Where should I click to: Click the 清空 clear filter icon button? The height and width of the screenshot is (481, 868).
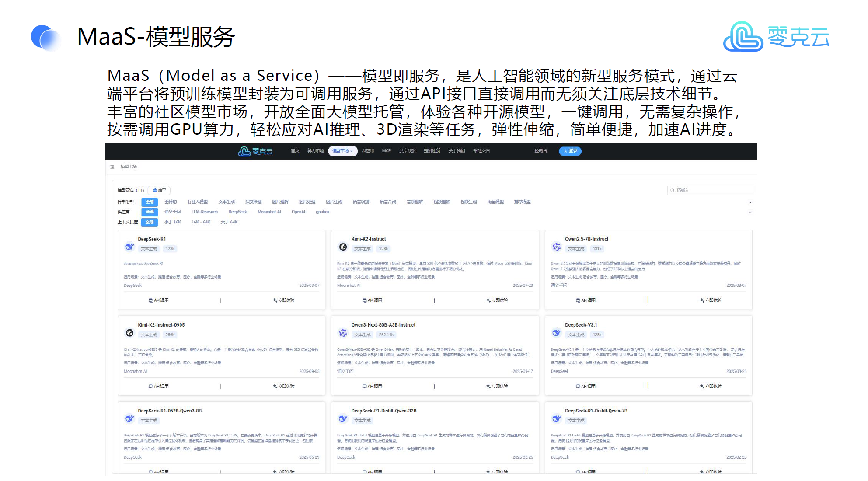click(159, 190)
